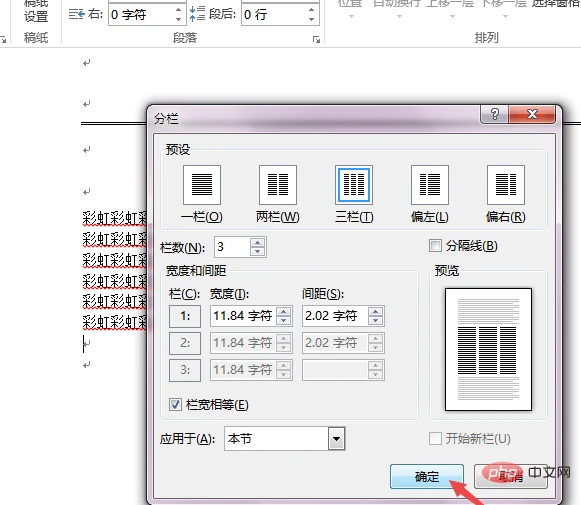Decrease column 1 spacing value

[375, 320]
